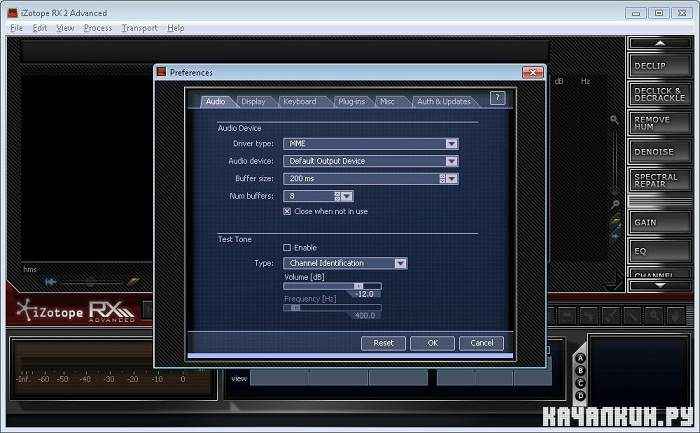Open the Spectral Repair module
Viewport: 700px width, 433px height.
coord(659,180)
